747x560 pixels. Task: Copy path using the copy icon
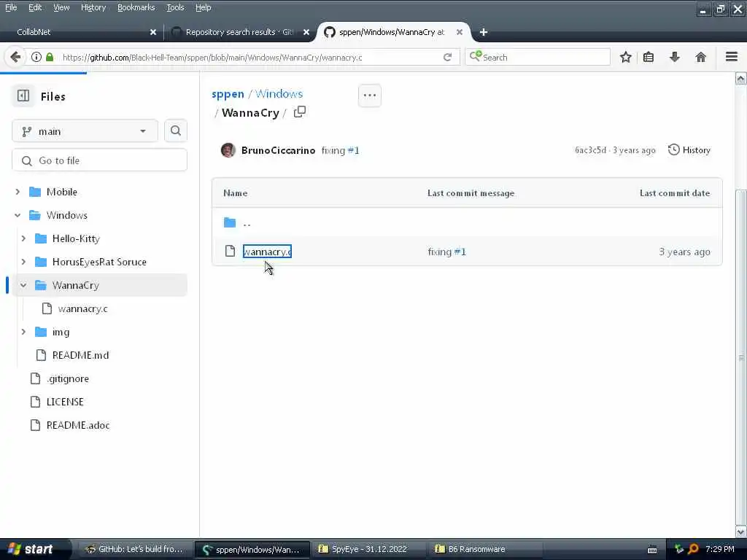coord(300,112)
